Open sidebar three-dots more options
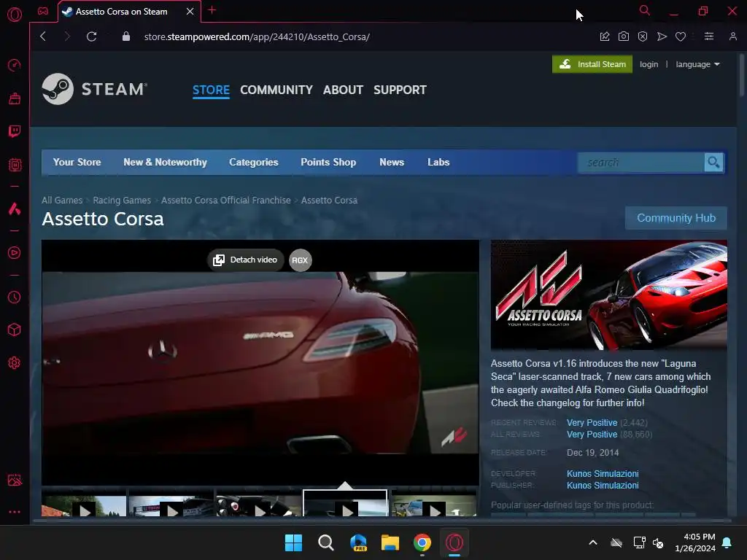The height and width of the screenshot is (560, 747). 15,512
